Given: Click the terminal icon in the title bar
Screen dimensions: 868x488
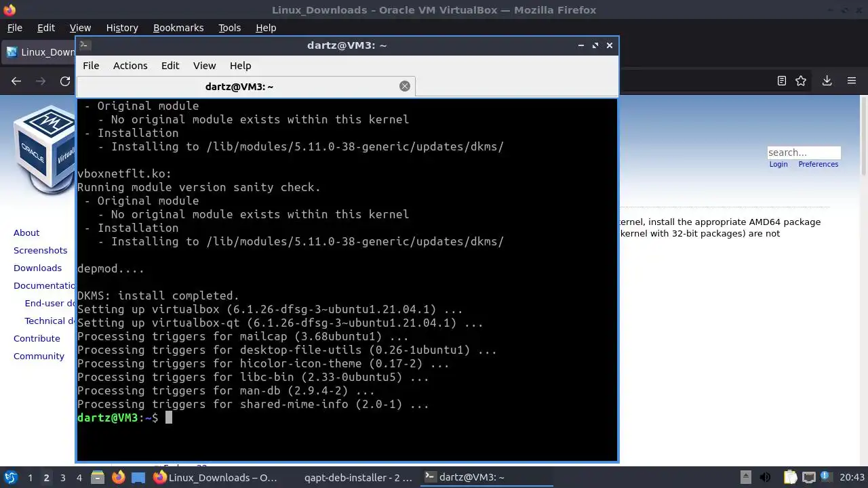Looking at the screenshot, I should point(84,45).
